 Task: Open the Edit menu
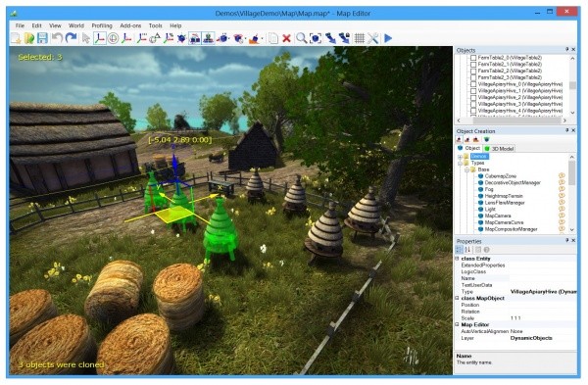[x=37, y=25]
